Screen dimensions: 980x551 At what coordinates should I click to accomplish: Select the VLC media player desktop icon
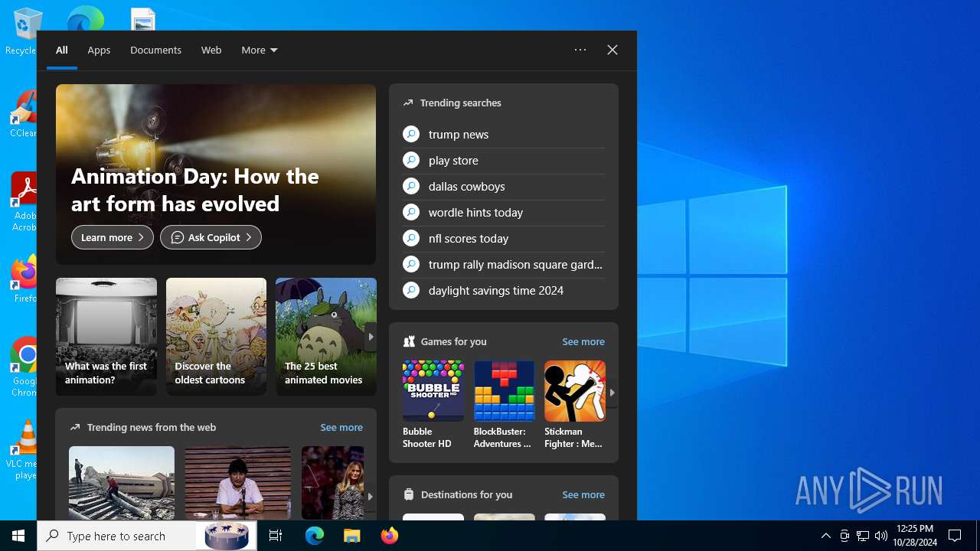pos(24,450)
